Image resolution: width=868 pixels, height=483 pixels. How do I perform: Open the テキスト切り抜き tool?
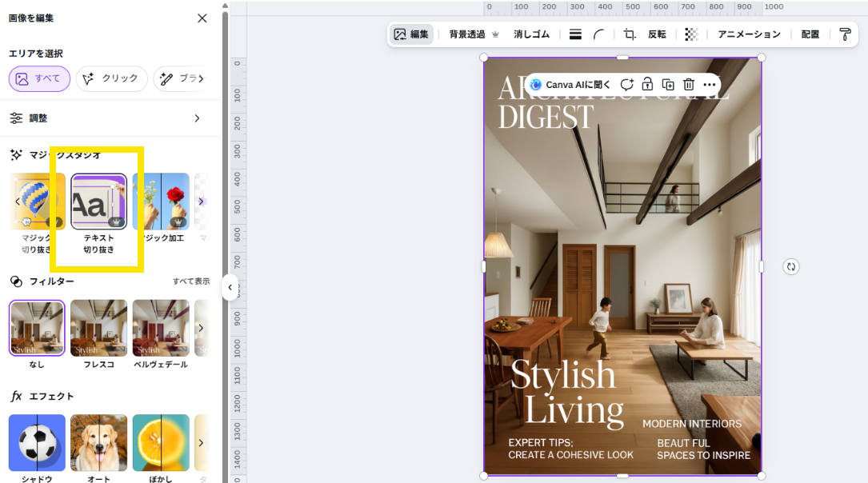(x=98, y=202)
